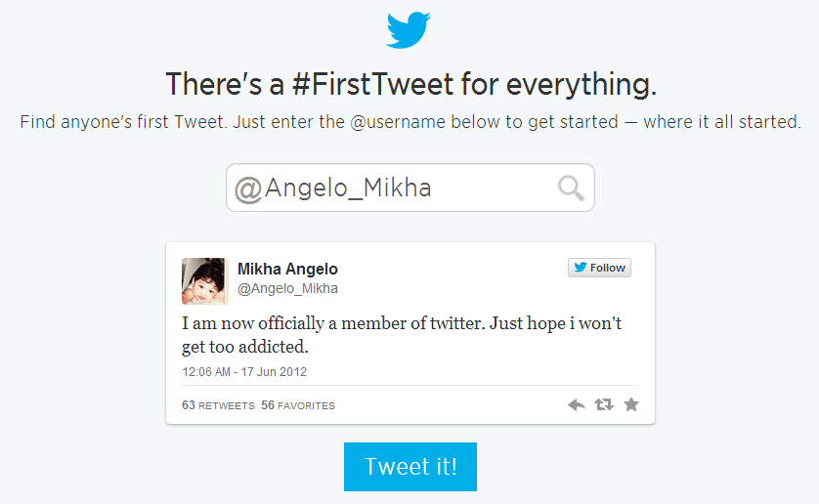This screenshot has height=504, width=819.
Task: Retweet the tweet using arrows icon
Action: 604,404
